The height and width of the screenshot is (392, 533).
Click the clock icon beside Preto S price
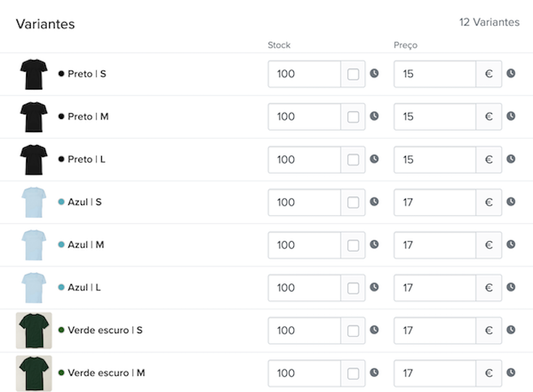pos(511,73)
